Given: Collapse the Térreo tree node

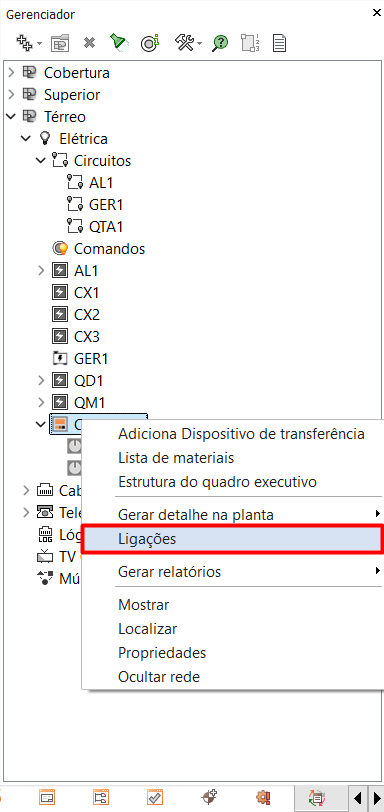Looking at the screenshot, I should (11, 117).
